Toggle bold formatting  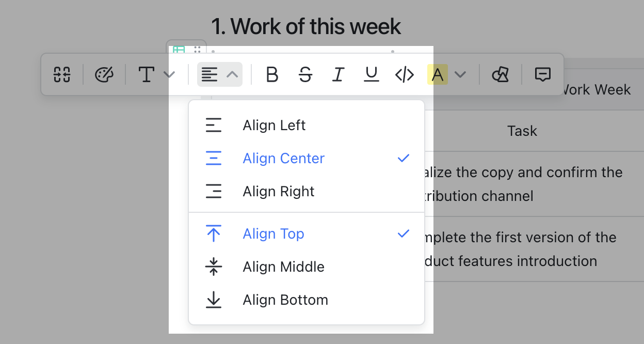[272, 74]
